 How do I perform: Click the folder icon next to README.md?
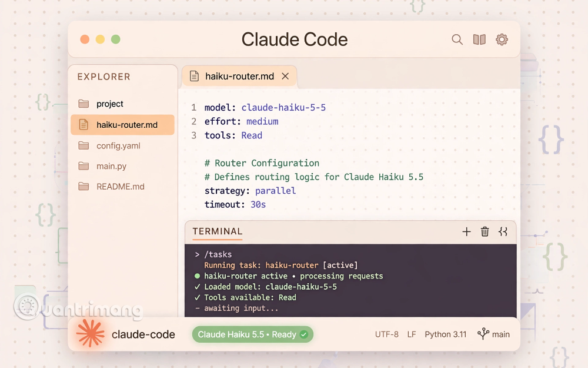pyautogui.click(x=83, y=186)
